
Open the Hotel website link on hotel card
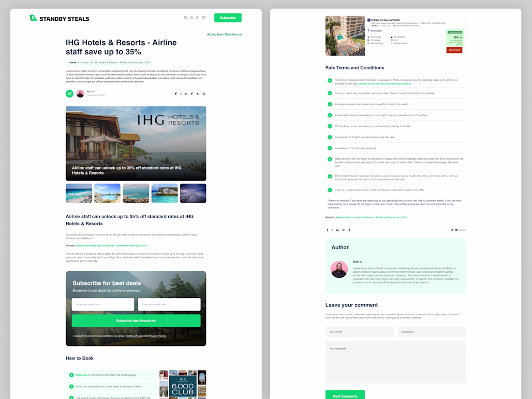click(x=376, y=31)
